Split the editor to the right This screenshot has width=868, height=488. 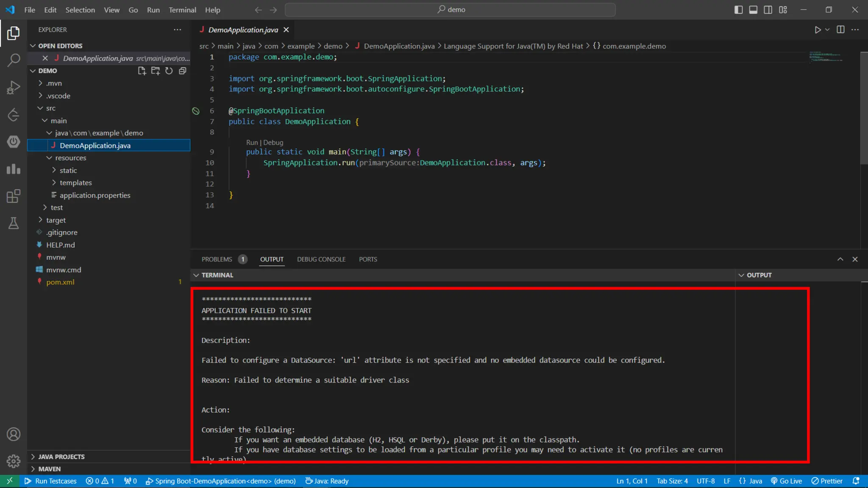point(840,30)
